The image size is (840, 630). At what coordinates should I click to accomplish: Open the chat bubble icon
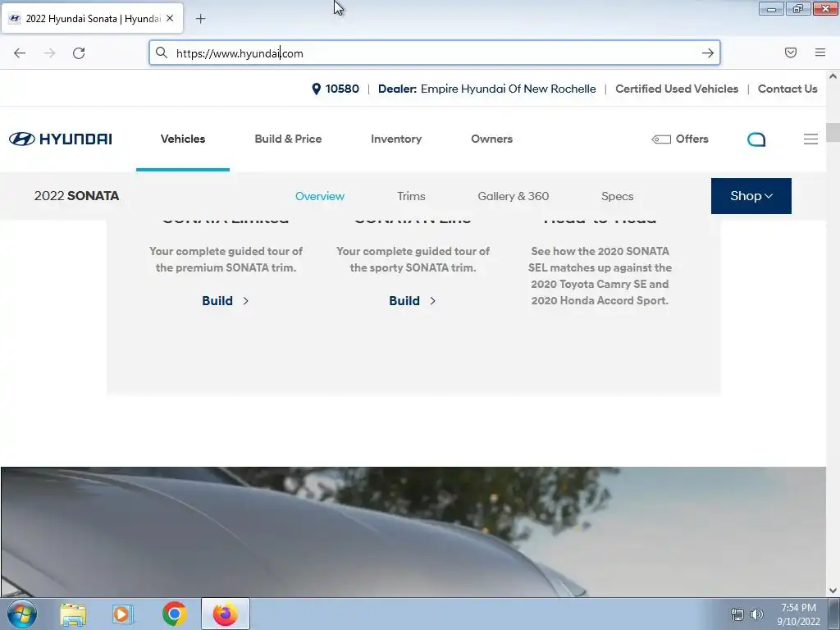click(756, 139)
